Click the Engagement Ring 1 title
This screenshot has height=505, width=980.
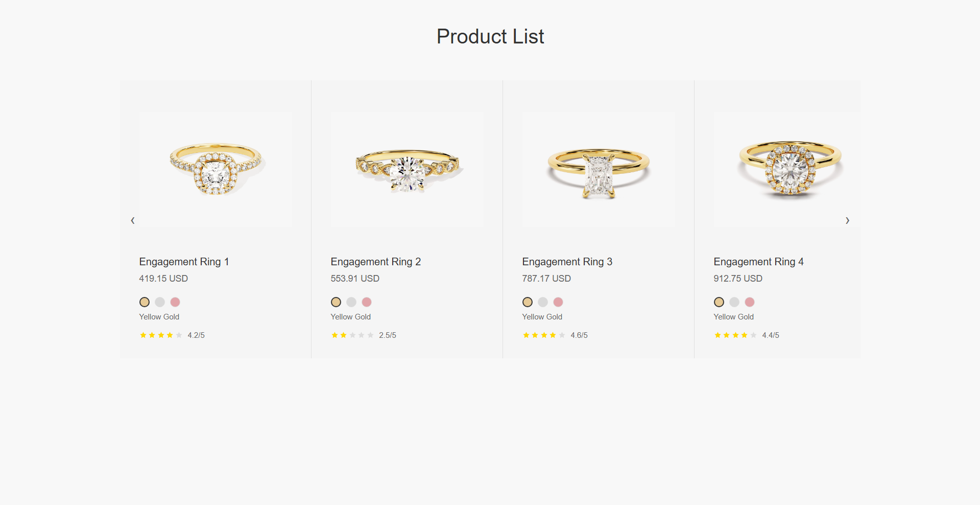click(x=184, y=262)
